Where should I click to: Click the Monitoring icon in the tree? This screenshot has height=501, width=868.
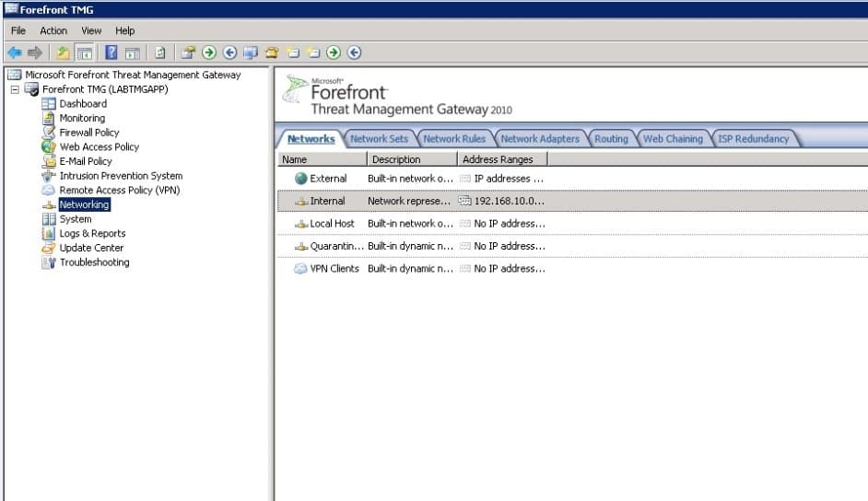click(49, 118)
